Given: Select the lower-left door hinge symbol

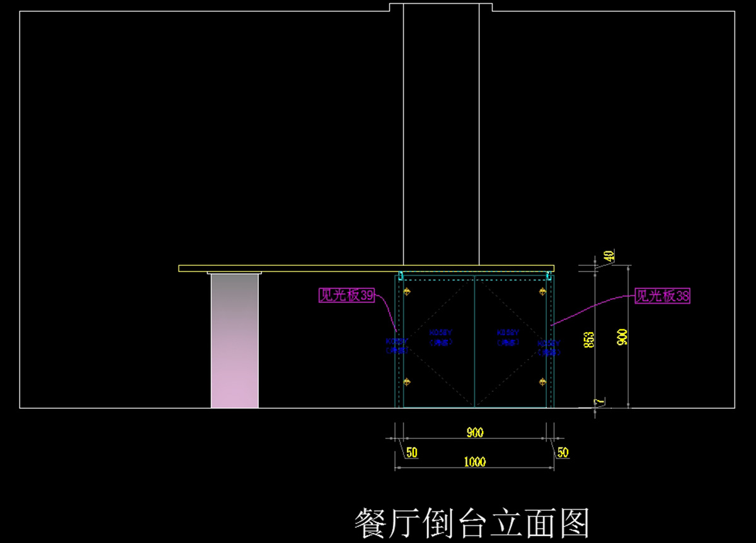Looking at the screenshot, I should tap(407, 382).
